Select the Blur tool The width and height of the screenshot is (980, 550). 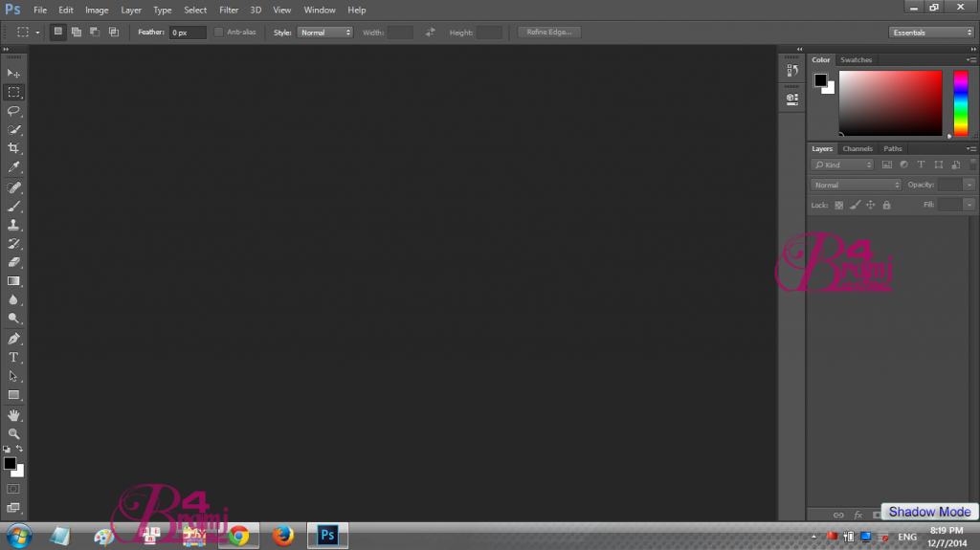click(13, 300)
